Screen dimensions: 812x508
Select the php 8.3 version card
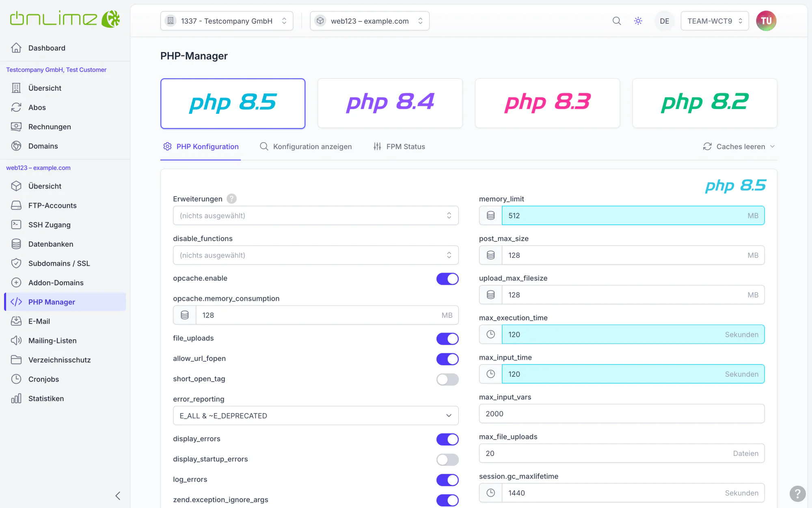coord(547,104)
